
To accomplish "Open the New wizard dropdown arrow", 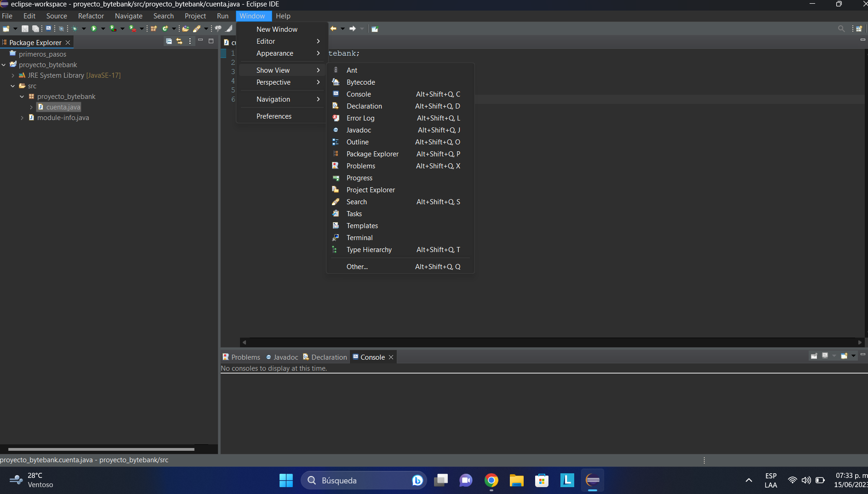I will coord(15,29).
